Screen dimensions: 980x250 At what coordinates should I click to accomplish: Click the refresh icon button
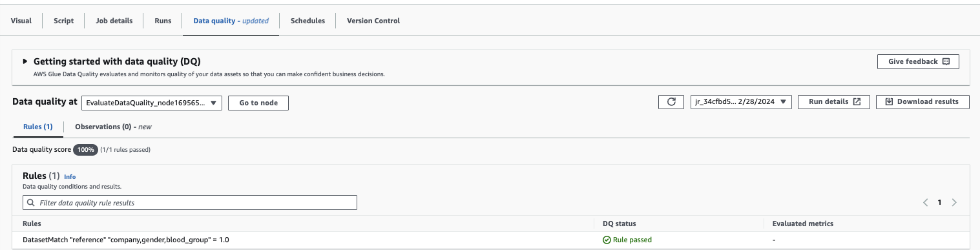coord(671,102)
